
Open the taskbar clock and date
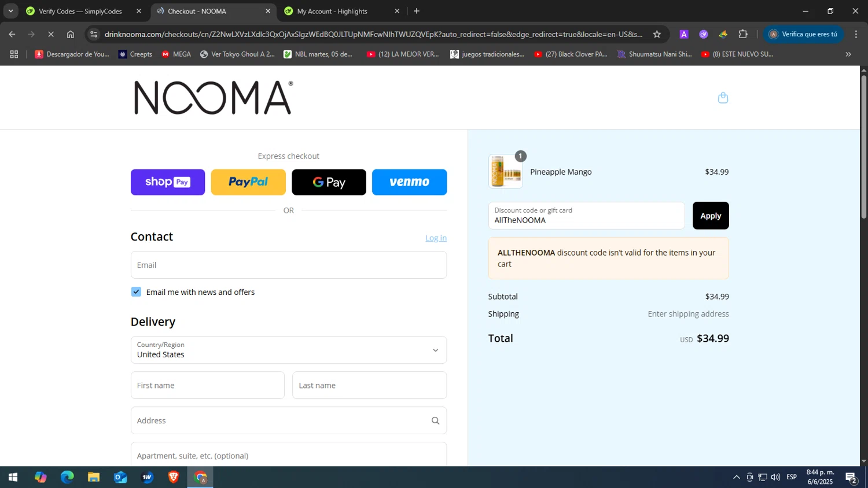pos(821,477)
